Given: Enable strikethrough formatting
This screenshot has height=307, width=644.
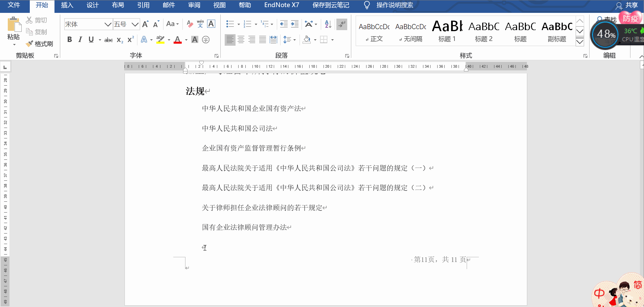Looking at the screenshot, I should [108, 40].
